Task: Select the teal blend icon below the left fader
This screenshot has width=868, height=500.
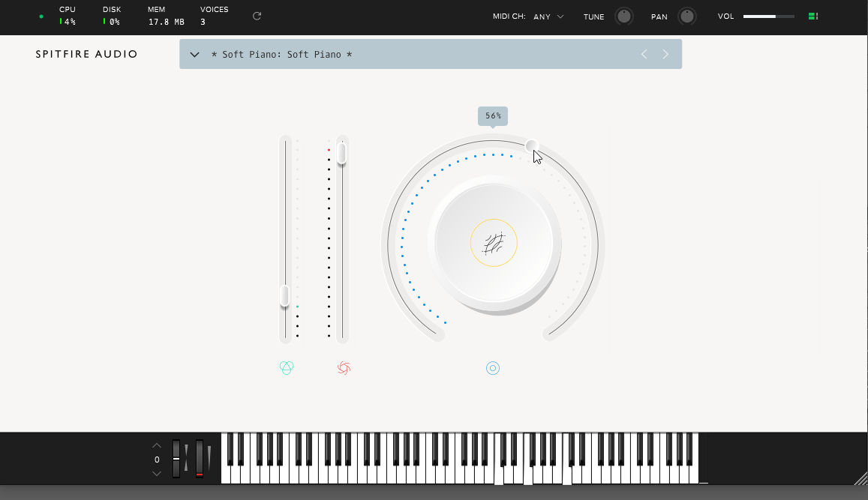Action: [x=287, y=367]
